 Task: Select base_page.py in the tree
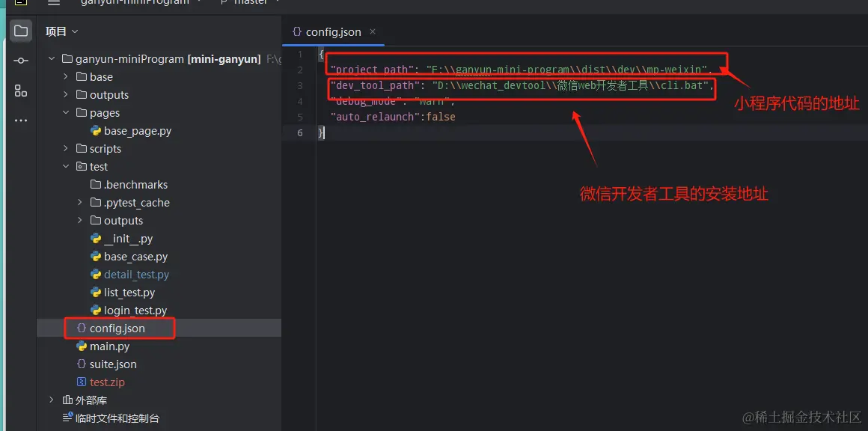[x=137, y=131]
